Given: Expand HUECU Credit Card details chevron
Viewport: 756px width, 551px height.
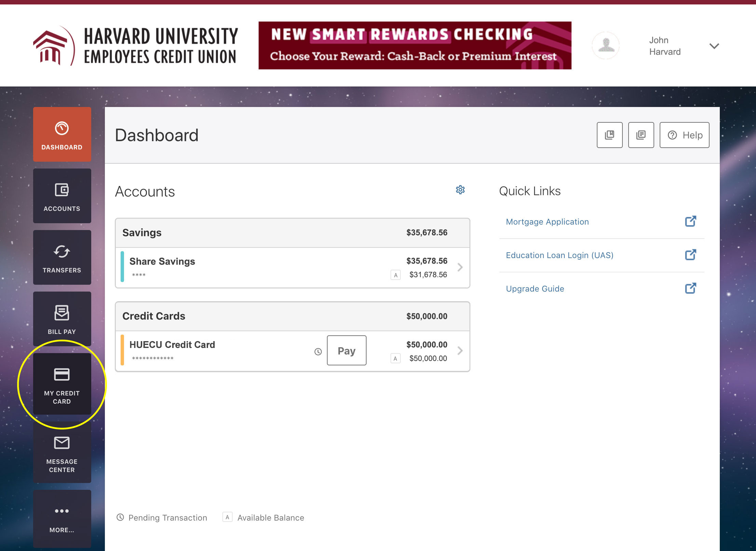Looking at the screenshot, I should [460, 351].
